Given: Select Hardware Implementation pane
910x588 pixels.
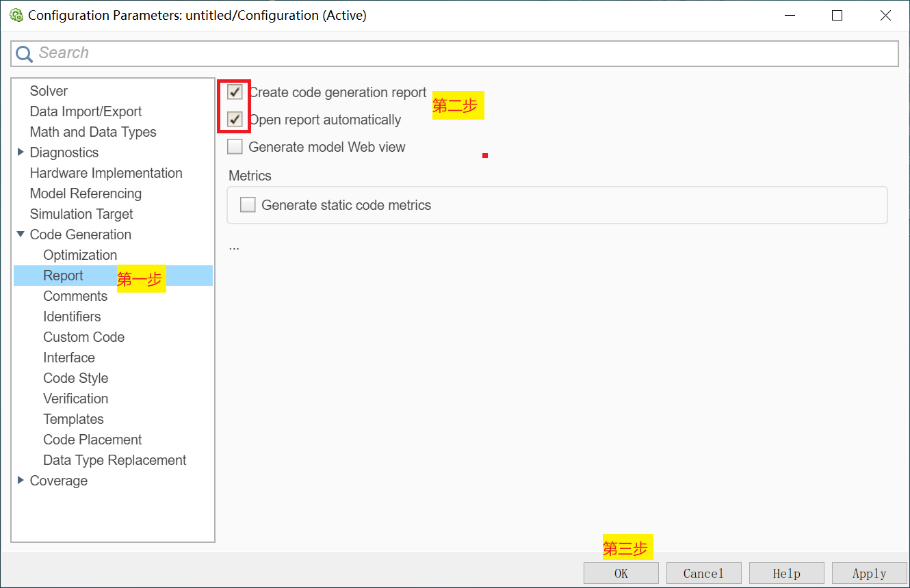Looking at the screenshot, I should [106, 173].
